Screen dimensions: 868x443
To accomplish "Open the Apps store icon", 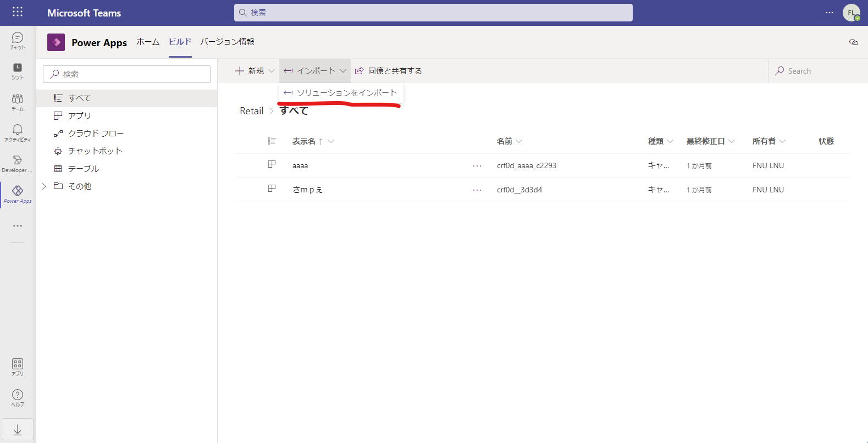I will [x=18, y=367].
